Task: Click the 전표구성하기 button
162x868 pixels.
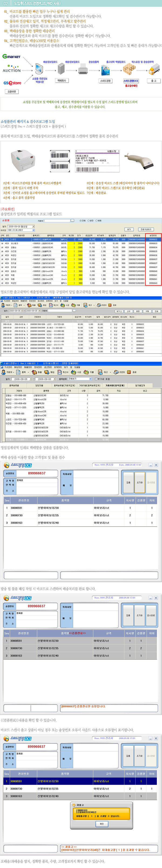Action: [146, 230]
